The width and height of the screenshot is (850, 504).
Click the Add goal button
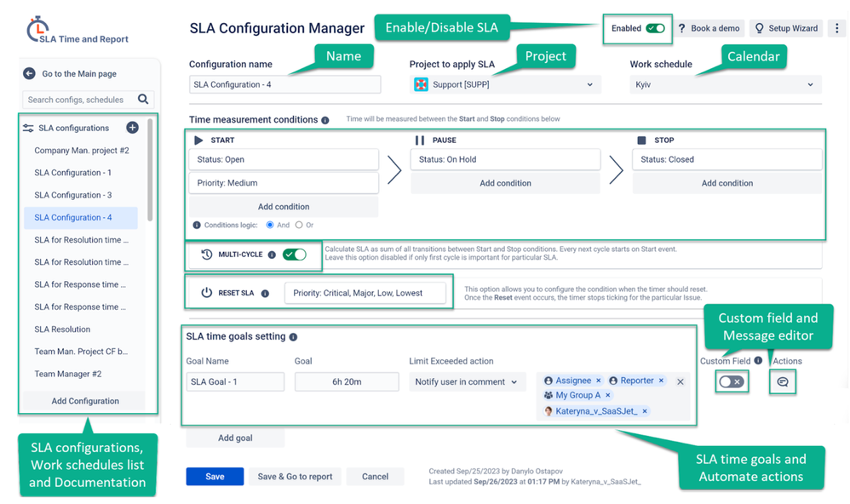pos(234,438)
